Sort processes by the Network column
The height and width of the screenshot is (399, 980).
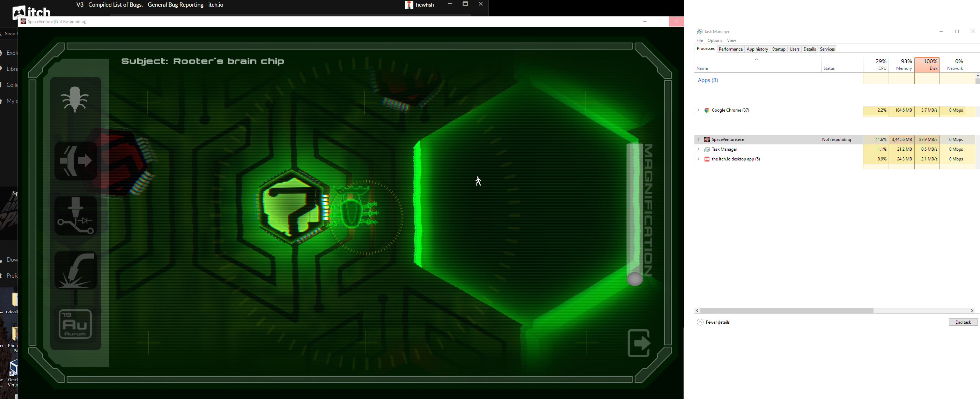point(953,65)
